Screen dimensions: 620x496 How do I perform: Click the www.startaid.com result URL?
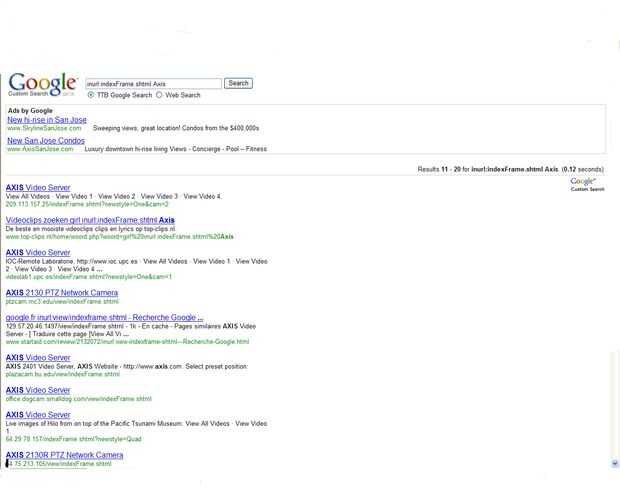click(x=127, y=342)
